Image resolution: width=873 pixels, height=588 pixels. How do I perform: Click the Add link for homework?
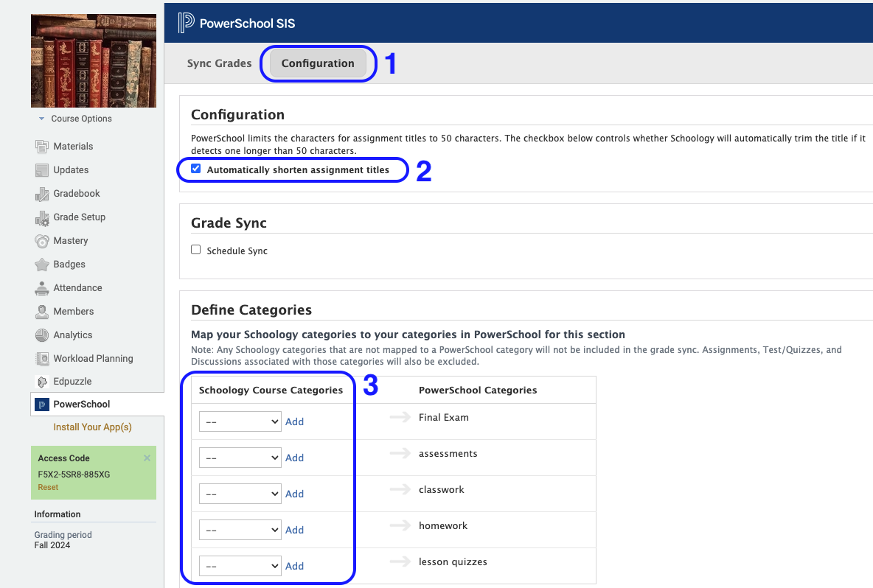[294, 530]
